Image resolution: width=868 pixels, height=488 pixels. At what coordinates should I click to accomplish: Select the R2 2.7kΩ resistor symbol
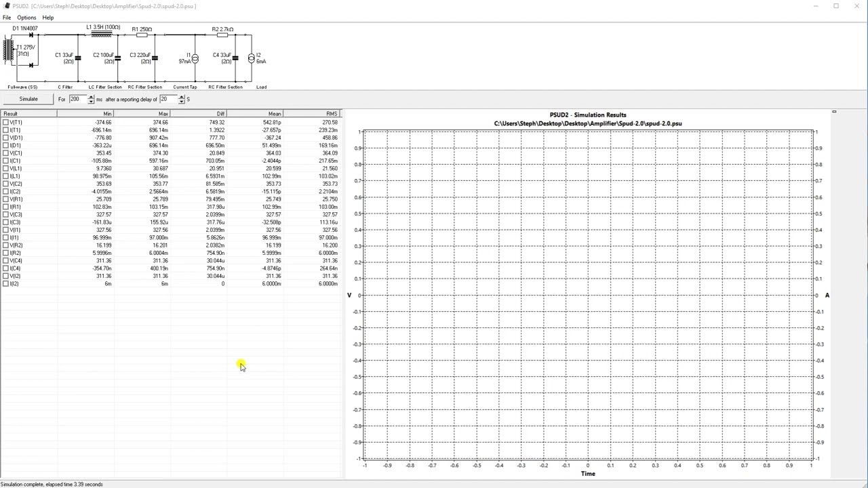click(222, 35)
